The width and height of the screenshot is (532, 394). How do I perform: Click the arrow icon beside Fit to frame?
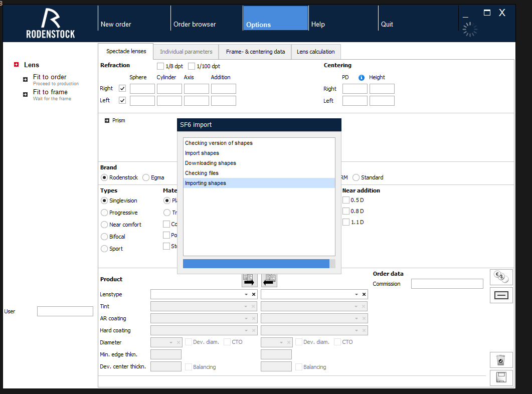[x=25, y=94]
